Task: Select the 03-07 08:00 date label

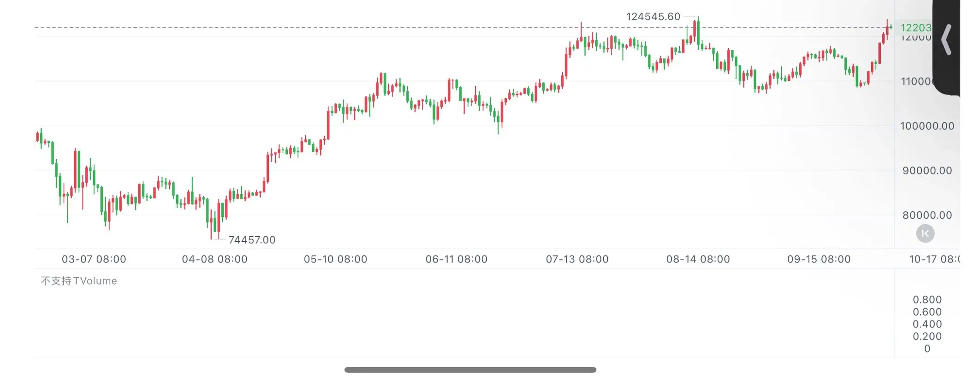Action: (94, 259)
